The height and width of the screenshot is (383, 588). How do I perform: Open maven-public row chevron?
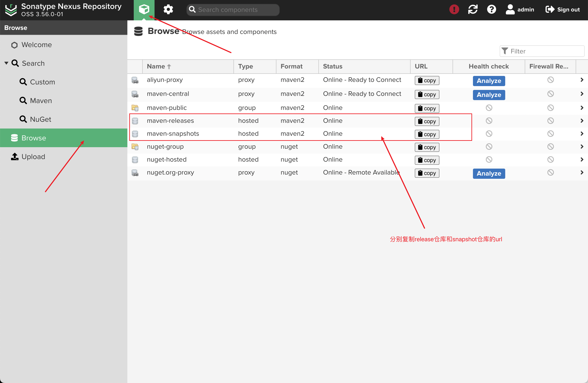click(582, 108)
